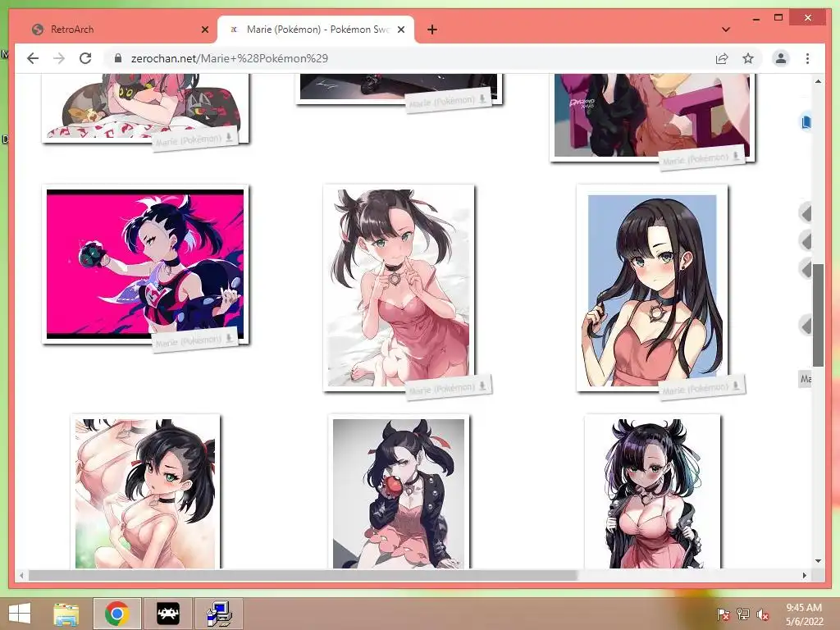Click the muted volume tray icon
Screen dimensions: 840x630
click(x=763, y=614)
